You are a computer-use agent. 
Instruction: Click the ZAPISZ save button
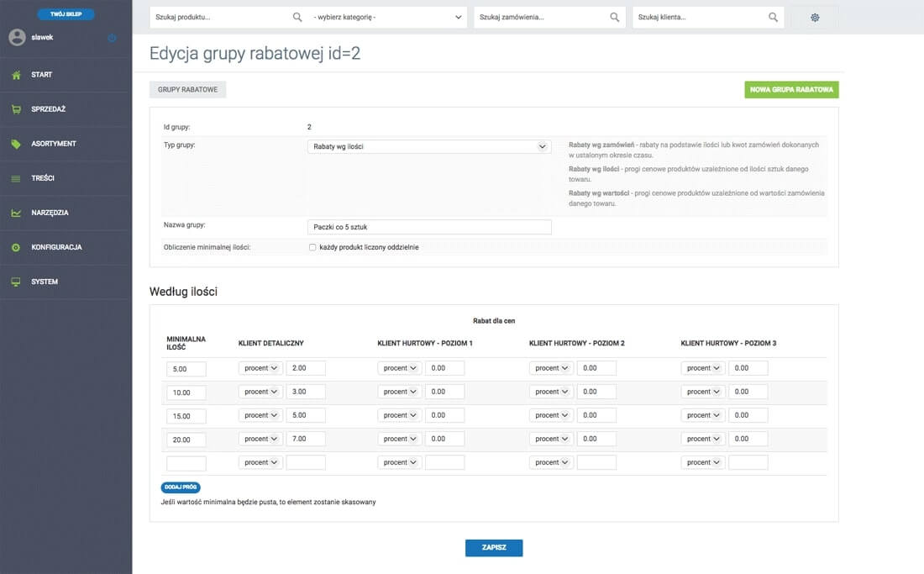[494, 547]
